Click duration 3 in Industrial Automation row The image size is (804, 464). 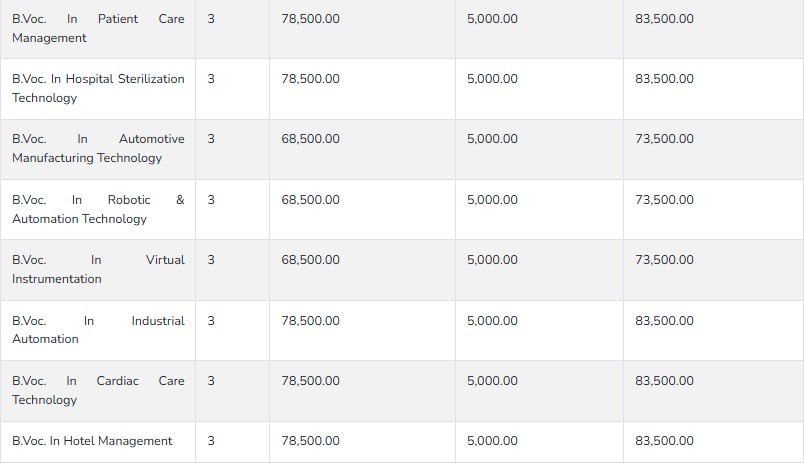[x=211, y=321]
